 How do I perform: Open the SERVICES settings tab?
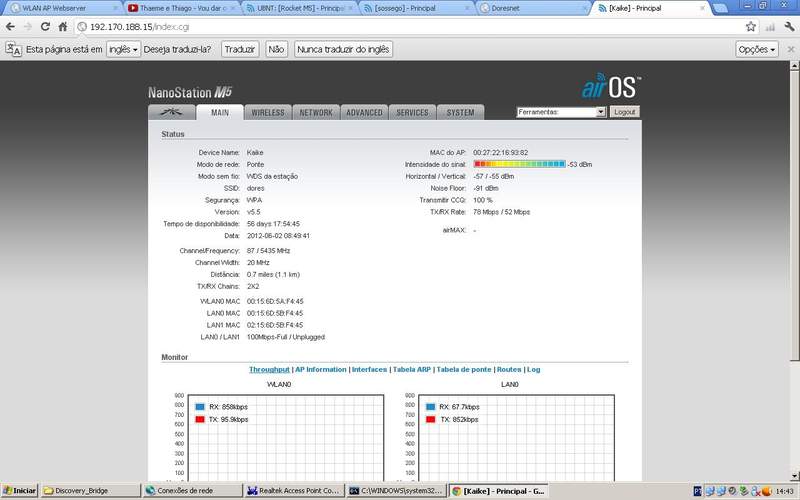pyautogui.click(x=412, y=112)
